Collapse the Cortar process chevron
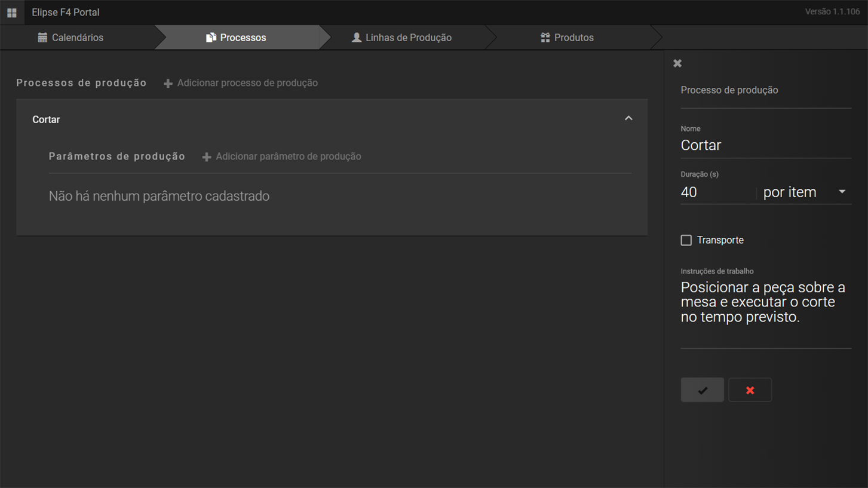This screenshot has height=488, width=868. pos(628,118)
